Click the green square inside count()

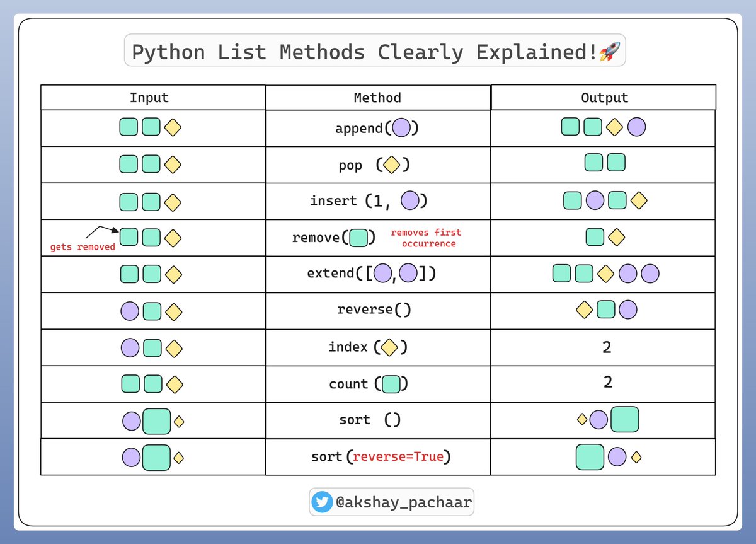pyautogui.click(x=391, y=384)
